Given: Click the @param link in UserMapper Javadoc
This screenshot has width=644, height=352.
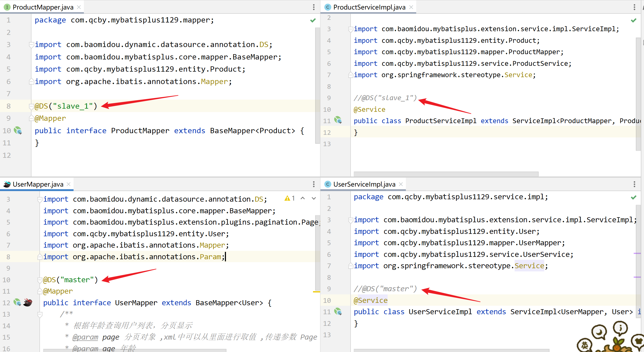Looking at the screenshot, I should pyautogui.click(x=85, y=337).
